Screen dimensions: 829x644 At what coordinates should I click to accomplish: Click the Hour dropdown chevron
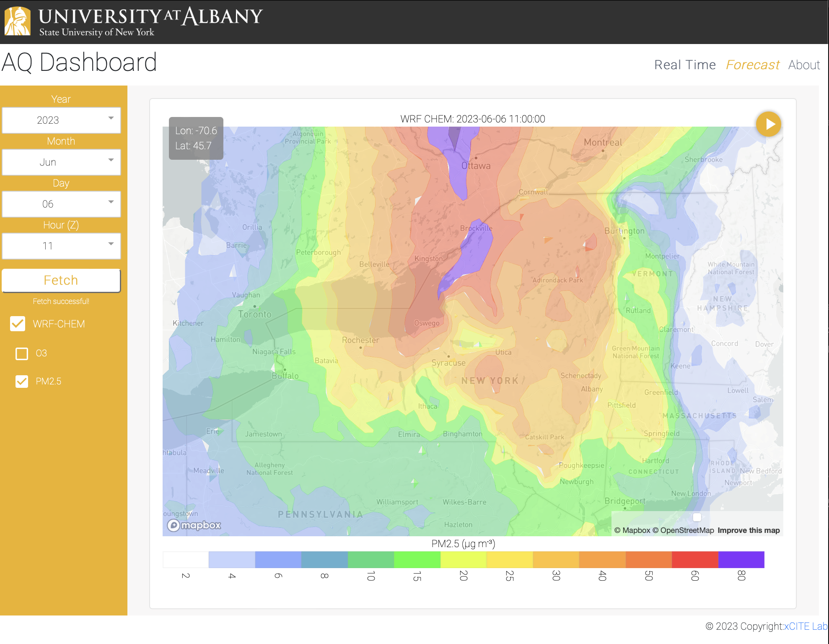(x=111, y=244)
